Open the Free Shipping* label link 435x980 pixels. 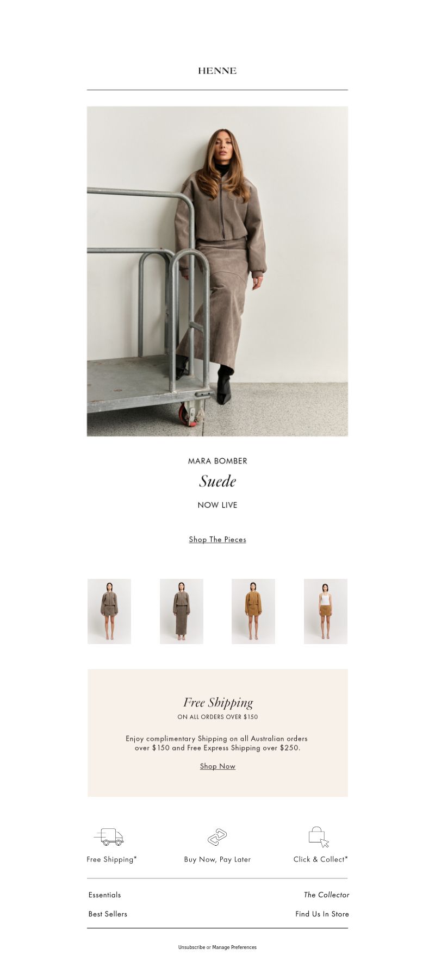pyautogui.click(x=112, y=859)
